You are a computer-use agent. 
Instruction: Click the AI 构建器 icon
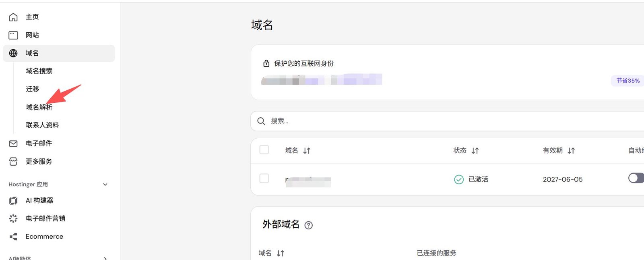click(x=13, y=200)
